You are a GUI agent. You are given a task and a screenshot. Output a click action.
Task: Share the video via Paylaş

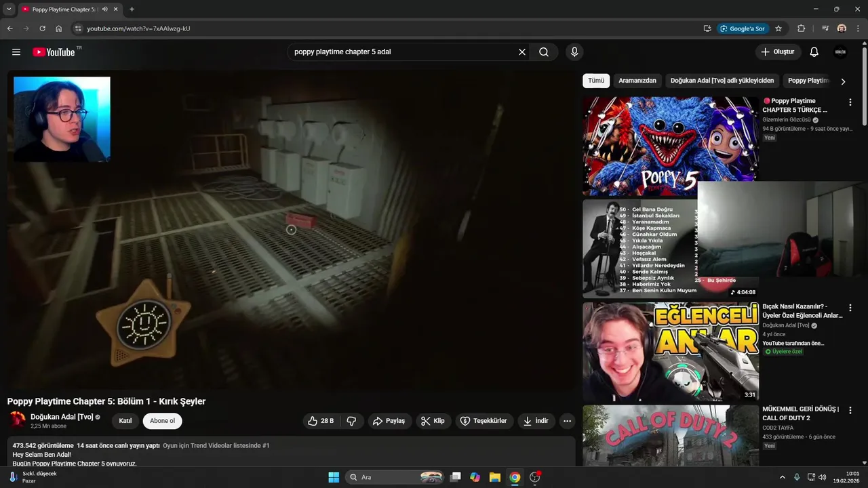click(389, 421)
